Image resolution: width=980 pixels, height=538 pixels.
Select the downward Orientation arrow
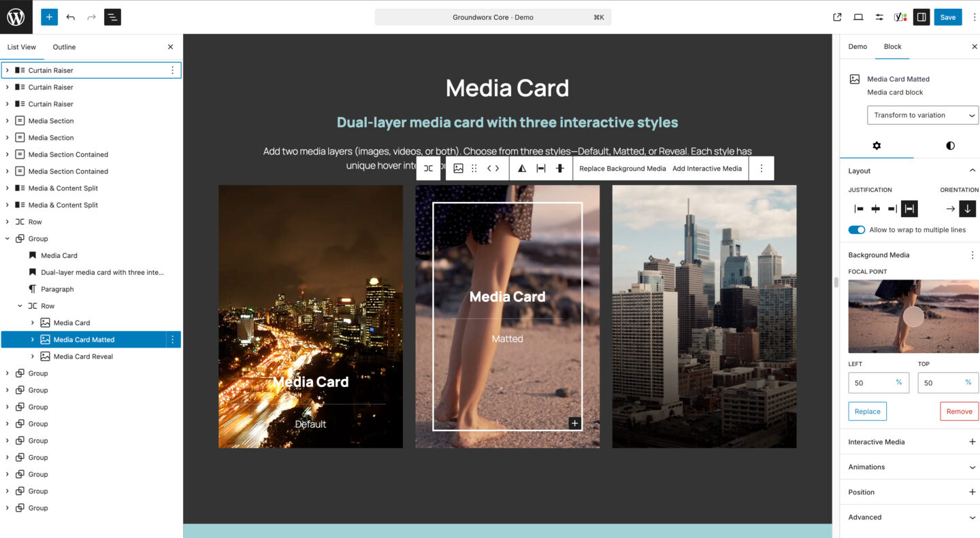coord(968,208)
